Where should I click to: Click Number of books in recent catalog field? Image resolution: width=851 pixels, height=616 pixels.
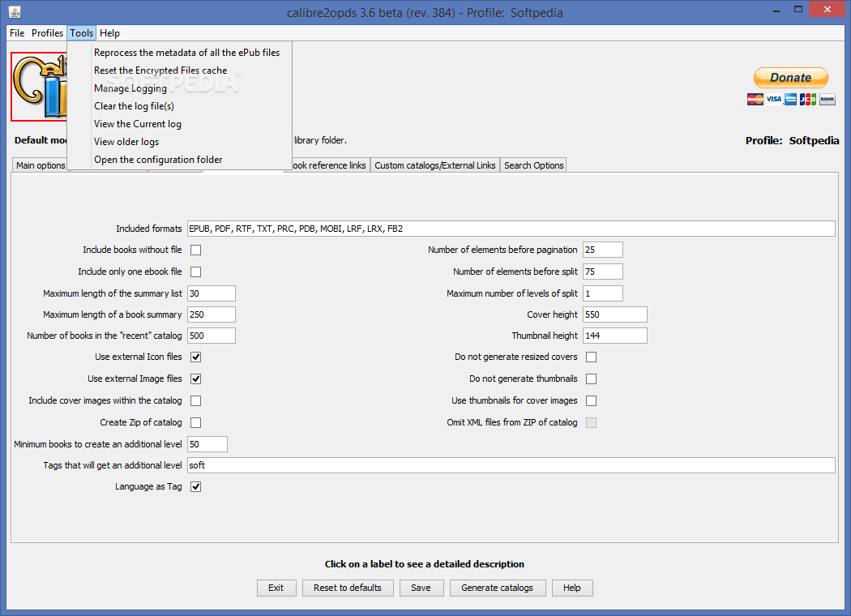click(x=211, y=336)
